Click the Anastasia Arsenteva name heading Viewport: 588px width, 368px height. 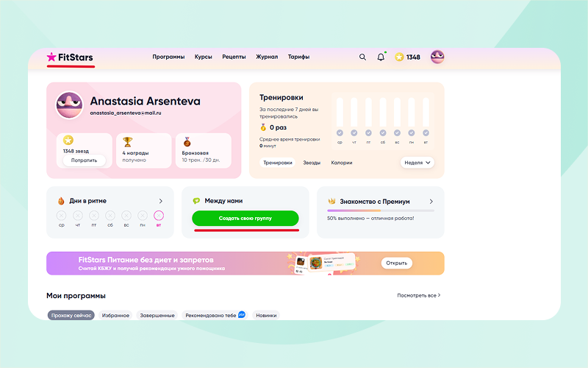tap(145, 101)
